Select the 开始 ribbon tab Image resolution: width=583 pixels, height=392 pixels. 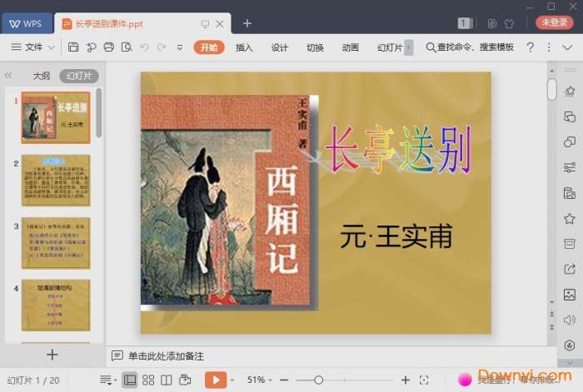pos(209,47)
